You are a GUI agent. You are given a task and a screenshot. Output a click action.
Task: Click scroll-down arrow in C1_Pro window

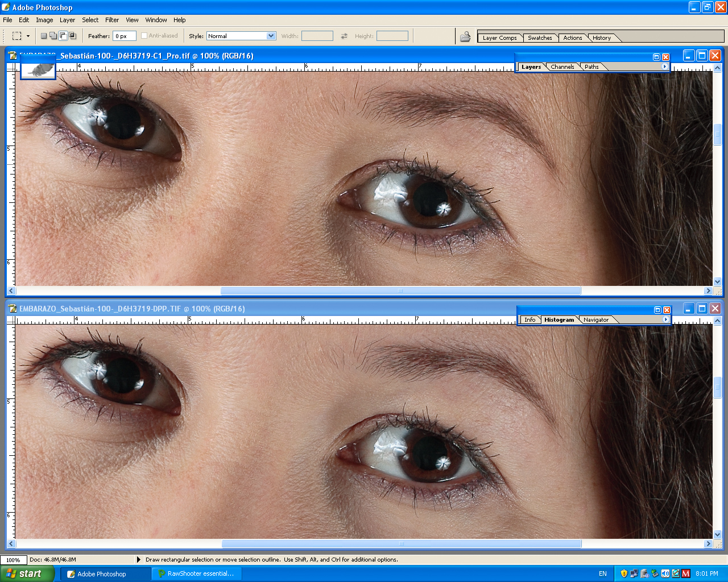[x=717, y=281]
